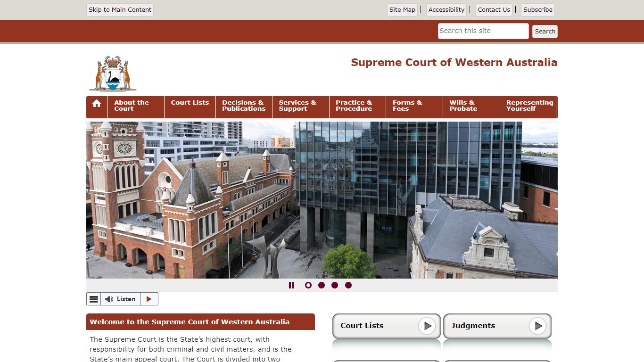The width and height of the screenshot is (644, 362).
Task: Select the first slideshow indicator dot
Action: 308,285
